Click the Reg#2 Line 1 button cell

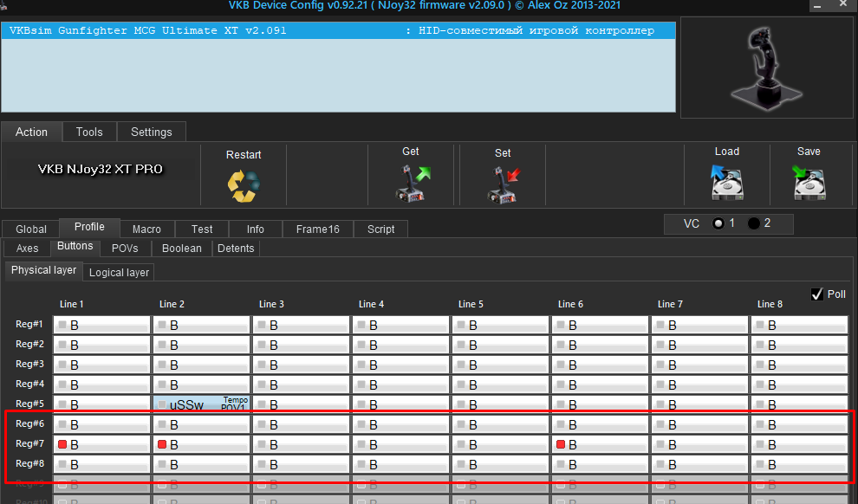coord(101,345)
